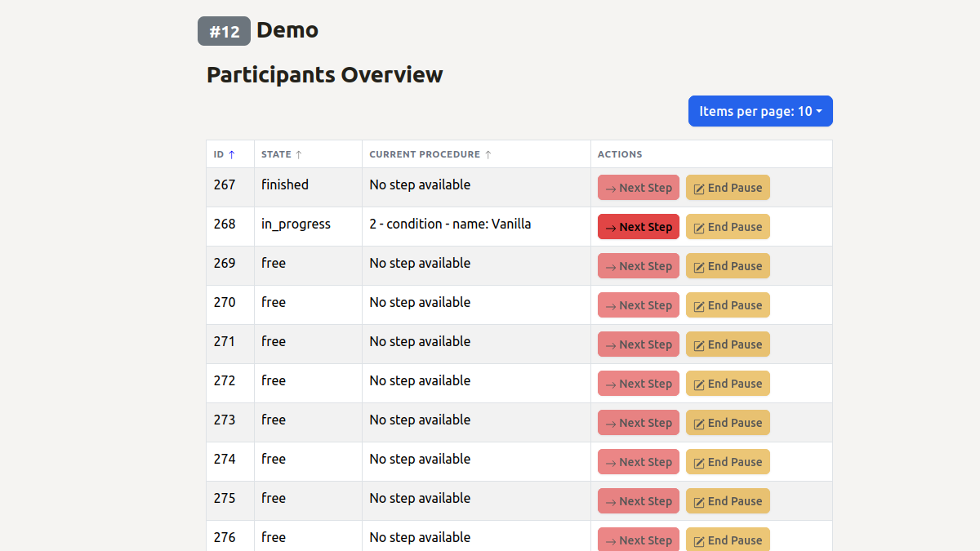Click 'No step available' for participant 273
Viewport: 980px width, 551px height.
(x=420, y=420)
